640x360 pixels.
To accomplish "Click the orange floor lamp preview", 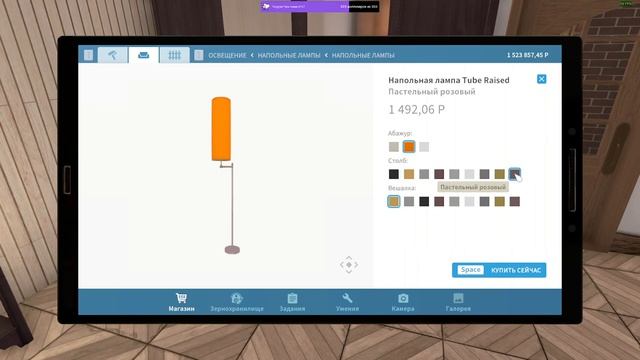I will pos(226,175).
